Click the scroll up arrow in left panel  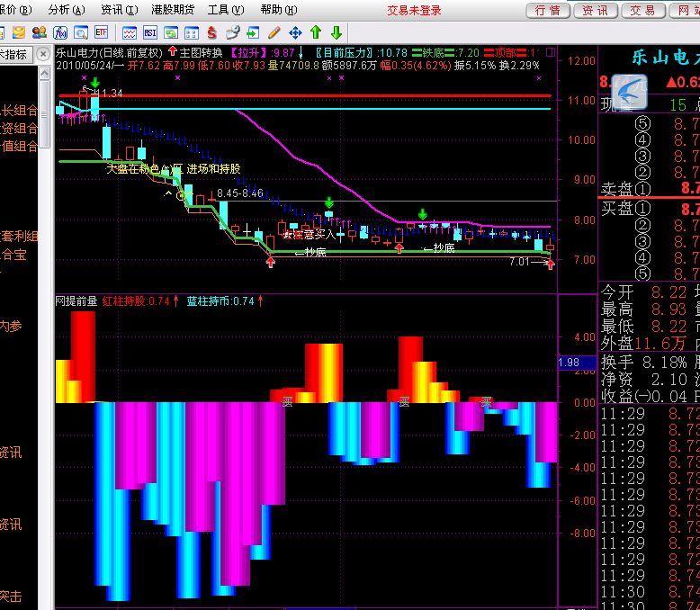click(45, 74)
